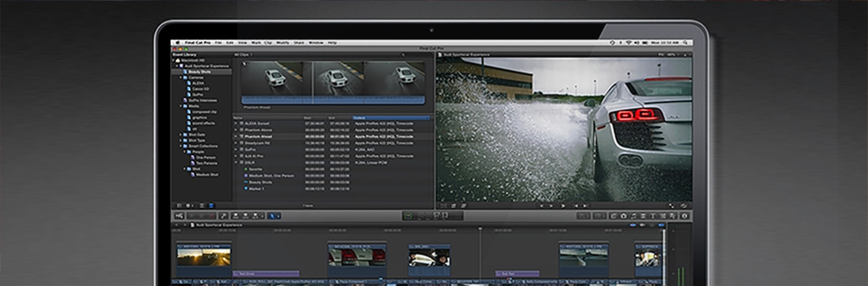Viewport: 868px width, 286px height.
Task: Collapse the DSLR clip disclosure triangle
Action: tap(236, 163)
